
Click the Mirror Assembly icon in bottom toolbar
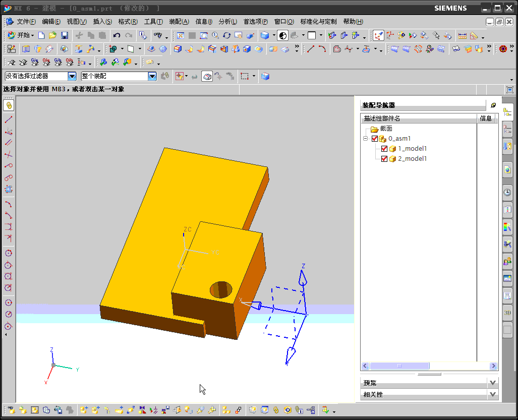click(142, 410)
